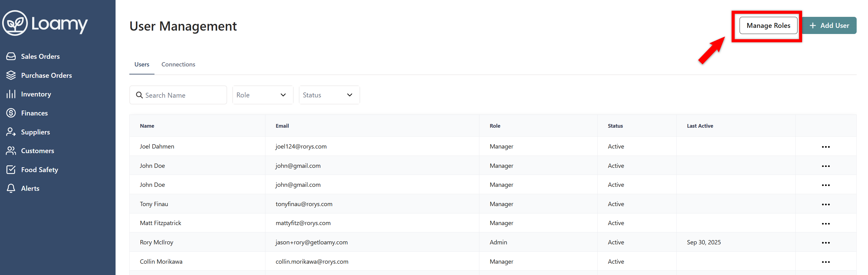Navigate to Suppliers in the sidebar
868x275 pixels.
point(35,132)
